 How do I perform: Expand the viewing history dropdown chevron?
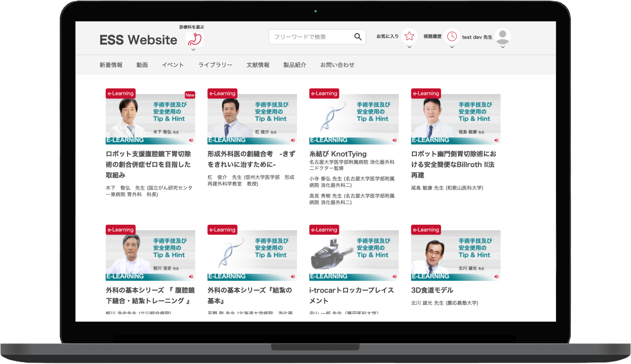pyautogui.click(x=452, y=47)
